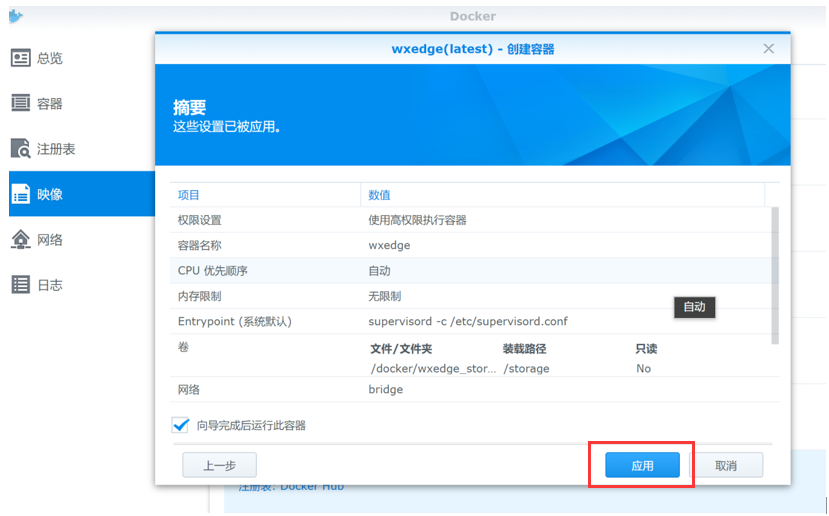Click the 总览 menu label
Image resolution: width=829 pixels, height=516 pixels.
pyautogui.click(x=50, y=58)
